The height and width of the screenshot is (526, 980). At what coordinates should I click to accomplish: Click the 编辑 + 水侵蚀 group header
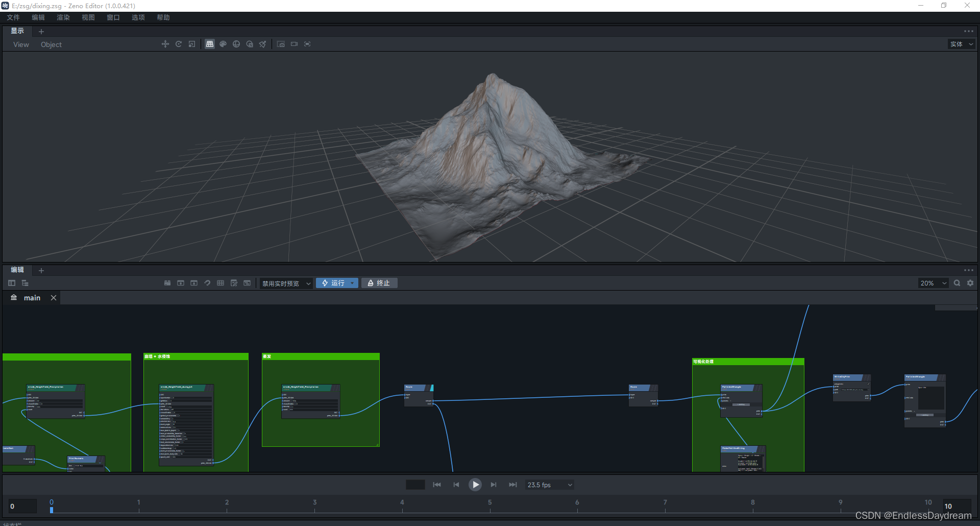click(196, 356)
